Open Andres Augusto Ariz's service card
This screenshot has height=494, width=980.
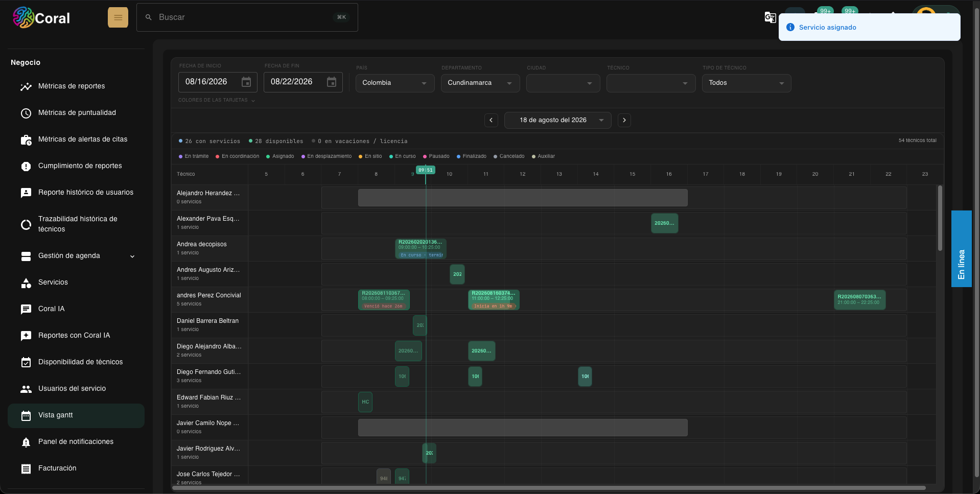point(457,274)
